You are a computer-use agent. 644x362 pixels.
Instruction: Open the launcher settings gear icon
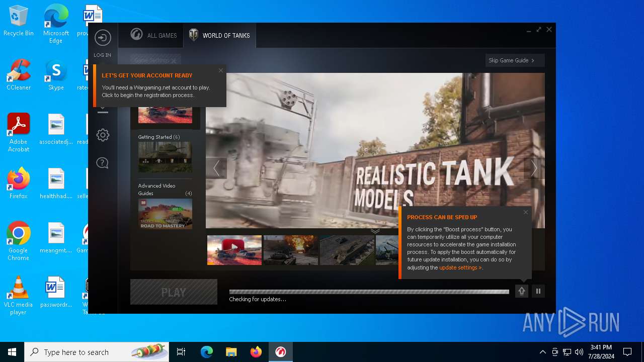pyautogui.click(x=103, y=135)
